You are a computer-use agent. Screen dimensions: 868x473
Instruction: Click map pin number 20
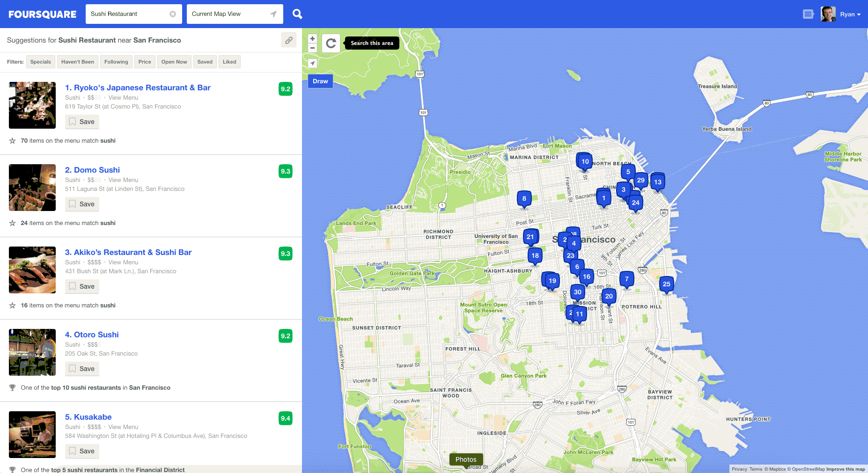[x=609, y=297]
